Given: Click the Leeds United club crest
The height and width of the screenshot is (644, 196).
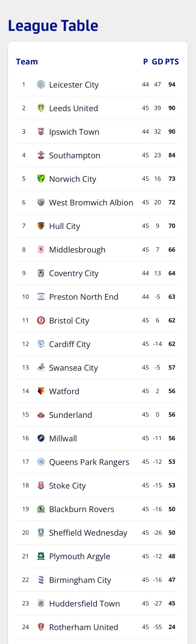Looking at the screenshot, I should [x=41, y=108].
